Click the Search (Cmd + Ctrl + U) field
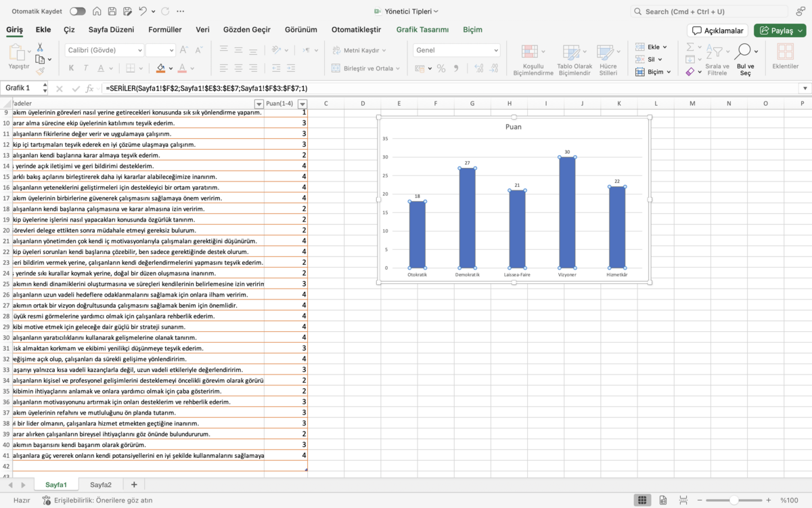Screen dimensions: 812x508 pyautogui.click(x=709, y=12)
